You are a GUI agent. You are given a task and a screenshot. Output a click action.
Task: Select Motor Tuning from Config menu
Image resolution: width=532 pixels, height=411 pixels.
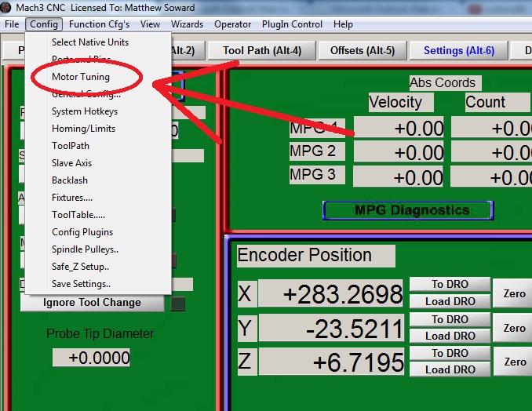click(x=81, y=77)
